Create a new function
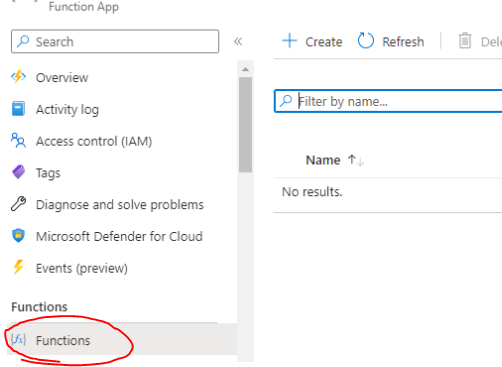This screenshot has height=367, width=502. [312, 41]
